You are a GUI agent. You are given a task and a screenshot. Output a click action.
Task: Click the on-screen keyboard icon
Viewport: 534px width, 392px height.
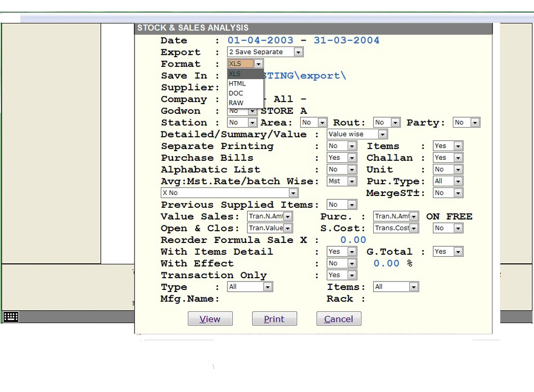11,317
